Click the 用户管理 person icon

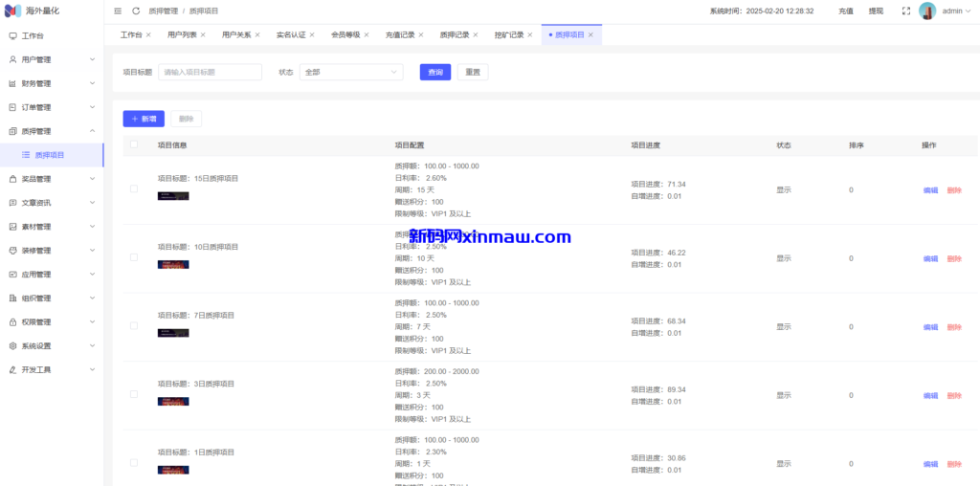coord(12,60)
